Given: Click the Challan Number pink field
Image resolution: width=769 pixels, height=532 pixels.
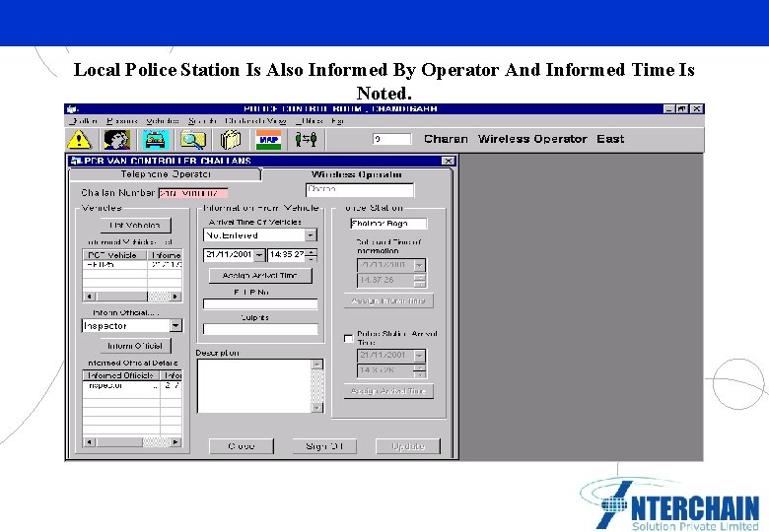Looking at the screenshot, I should click(193, 193).
